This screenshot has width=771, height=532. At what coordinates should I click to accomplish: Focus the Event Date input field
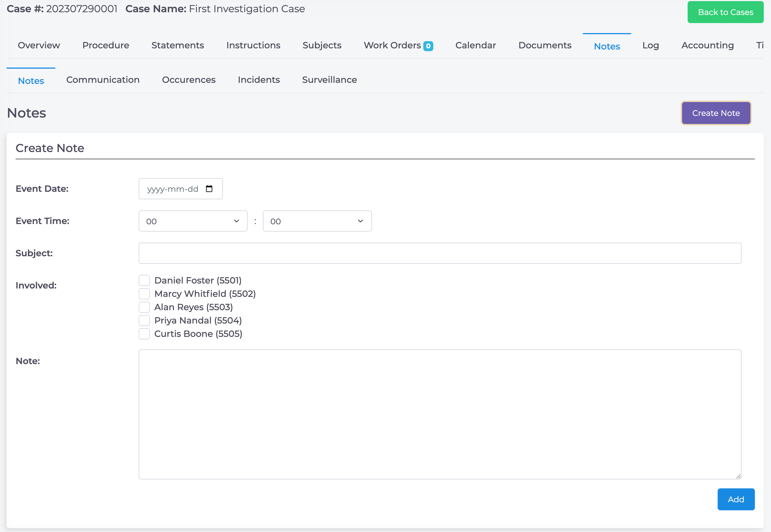point(181,189)
